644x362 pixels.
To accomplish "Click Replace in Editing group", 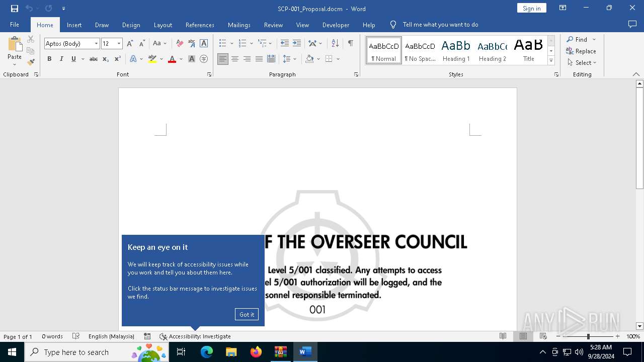I will click(581, 51).
